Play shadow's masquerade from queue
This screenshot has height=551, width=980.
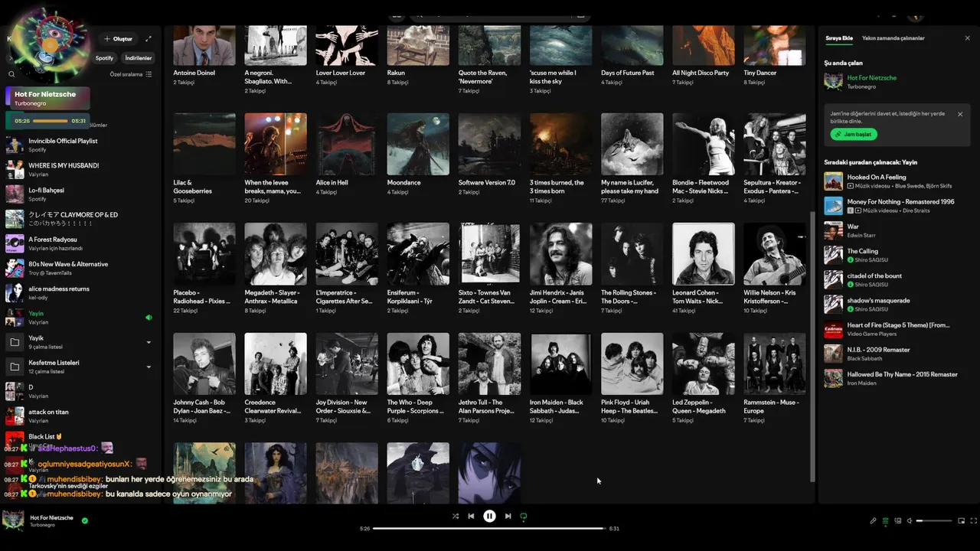tap(896, 304)
